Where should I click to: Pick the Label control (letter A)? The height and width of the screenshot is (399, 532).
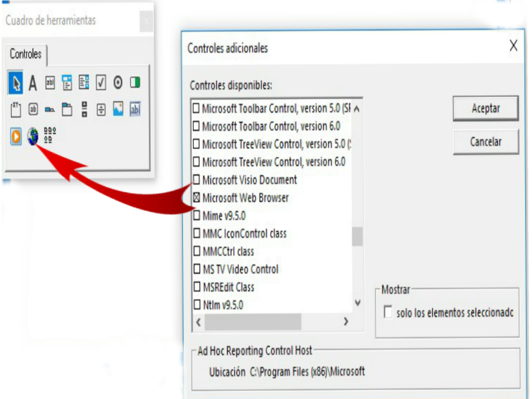(x=33, y=83)
